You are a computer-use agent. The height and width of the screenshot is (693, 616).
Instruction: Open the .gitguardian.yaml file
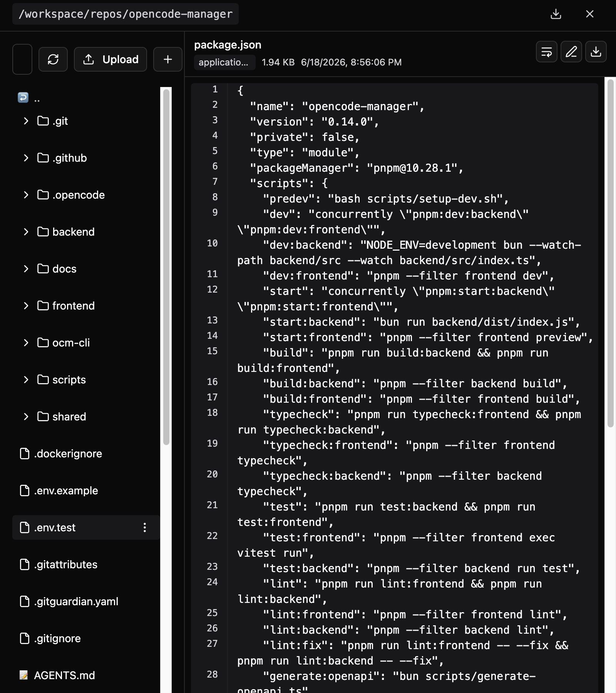click(x=86, y=601)
